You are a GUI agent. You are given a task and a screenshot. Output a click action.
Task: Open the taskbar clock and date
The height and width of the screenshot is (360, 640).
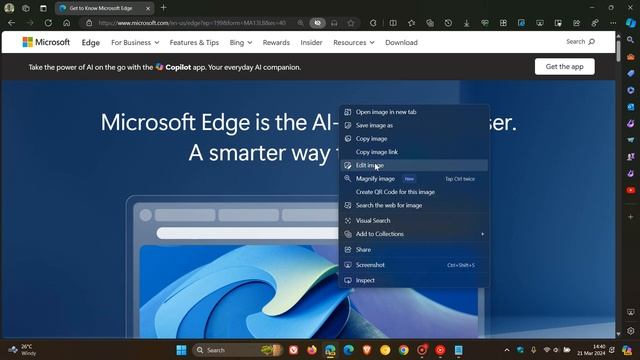click(591, 350)
